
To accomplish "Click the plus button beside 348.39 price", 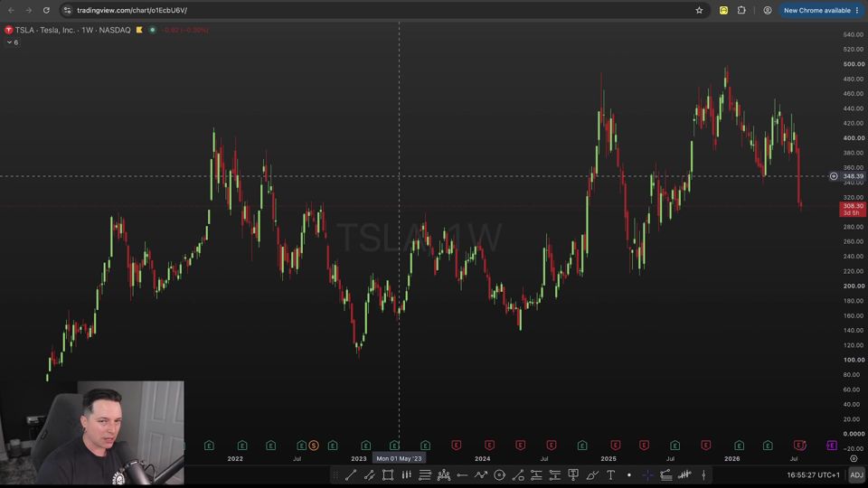I will click(x=834, y=176).
